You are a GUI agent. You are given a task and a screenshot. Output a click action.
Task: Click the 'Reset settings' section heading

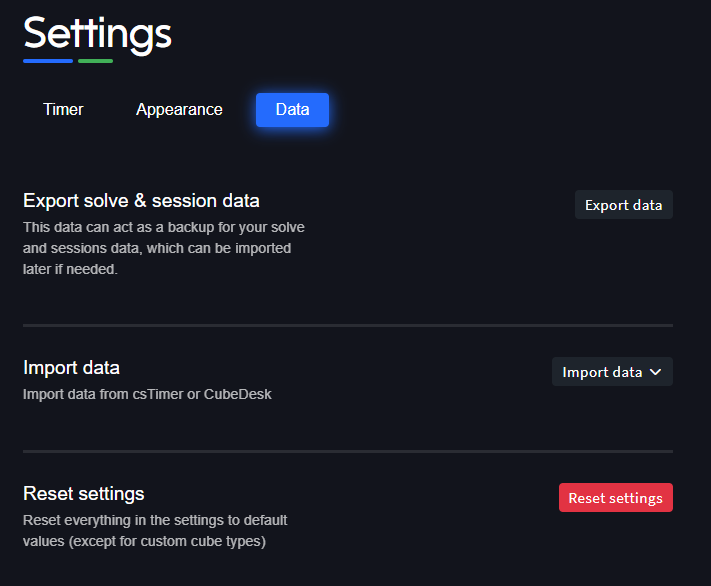tap(83, 493)
